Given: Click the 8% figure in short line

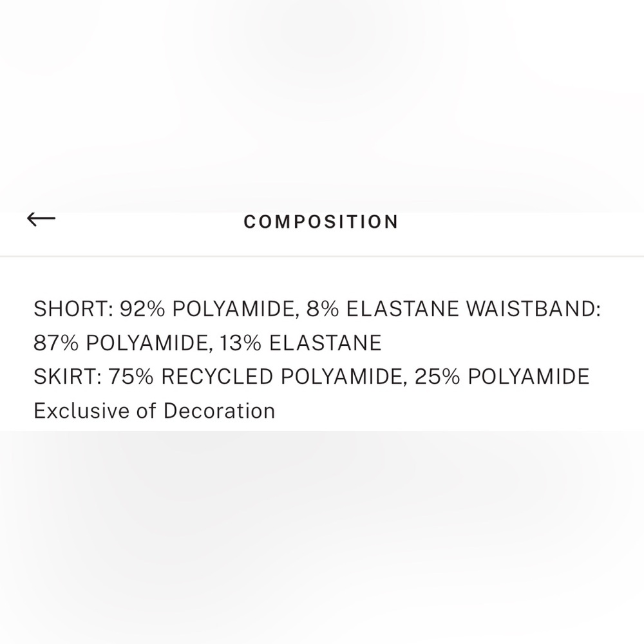Looking at the screenshot, I should pos(323,308).
